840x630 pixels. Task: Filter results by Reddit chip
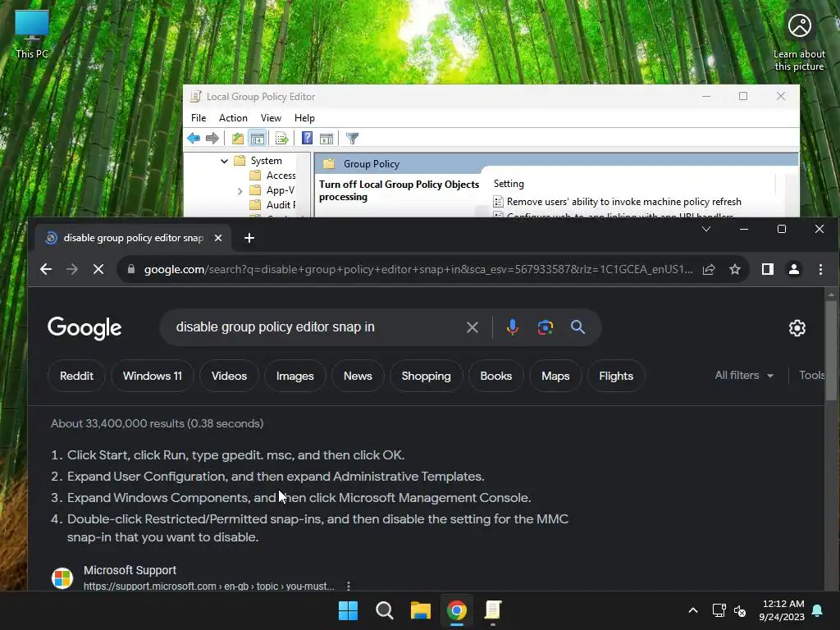[76, 376]
